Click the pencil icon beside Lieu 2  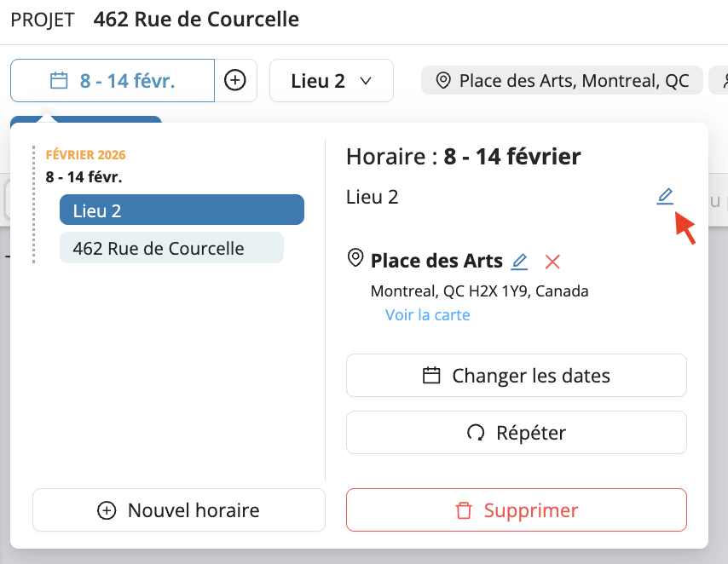(665, 196)
